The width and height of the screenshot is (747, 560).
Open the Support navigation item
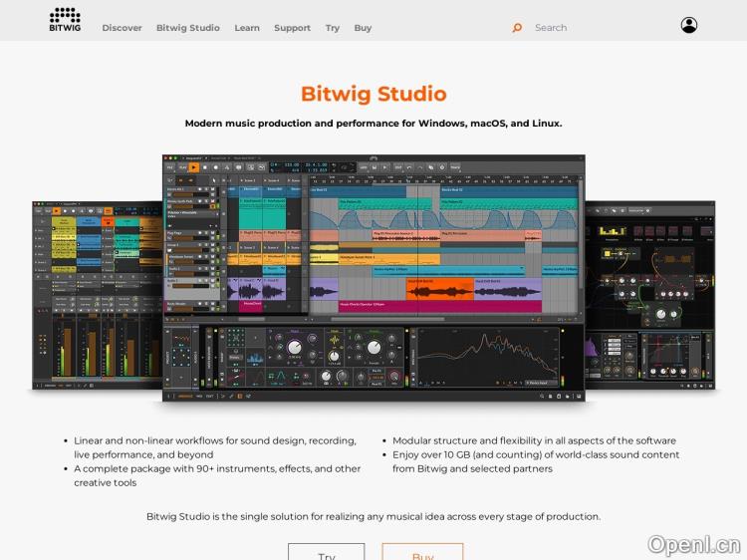[x=292, y=28]
